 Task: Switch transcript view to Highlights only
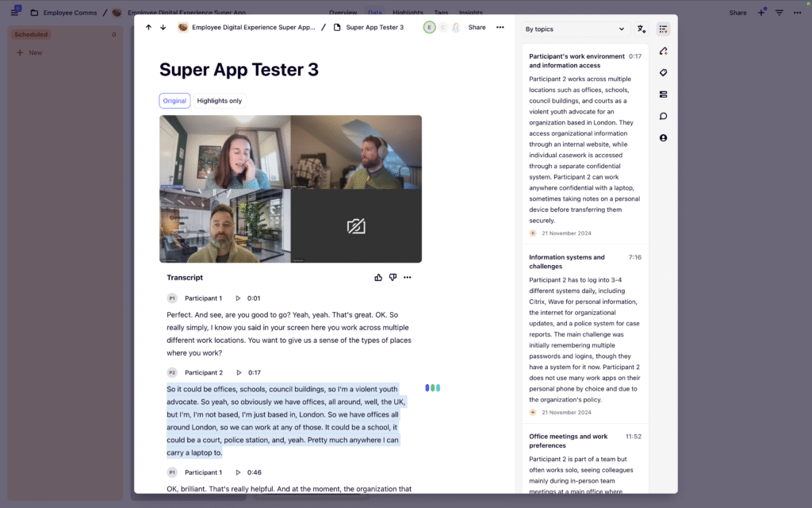click(220, 101)
